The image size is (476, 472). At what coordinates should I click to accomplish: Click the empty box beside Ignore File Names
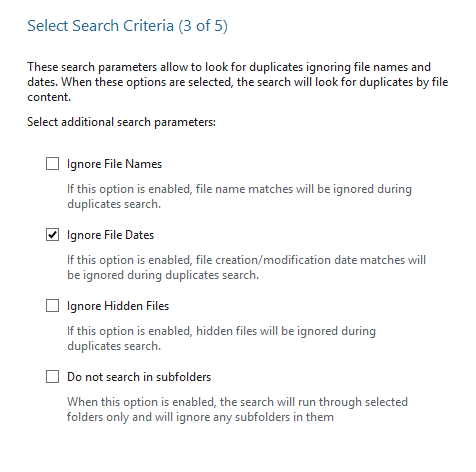click(52, 164)
